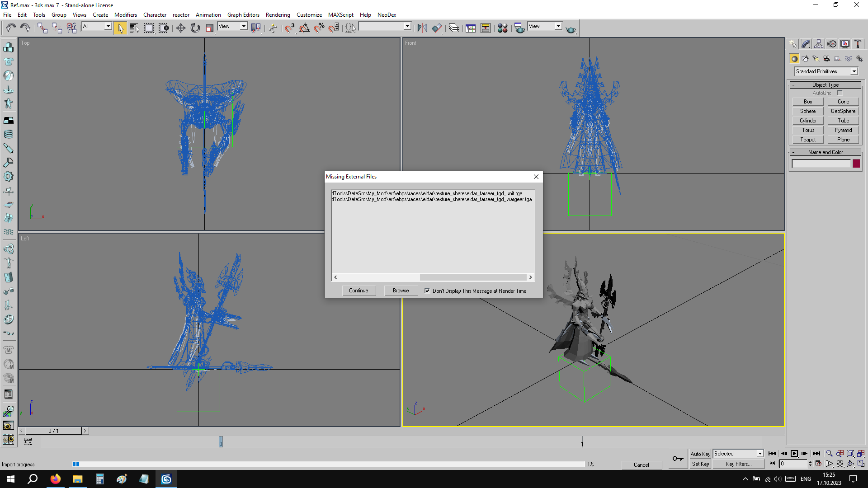Expand Standard Primitives dropdown
The height and width of the screenshot is (488, 868).
click(x=854, y=71)
